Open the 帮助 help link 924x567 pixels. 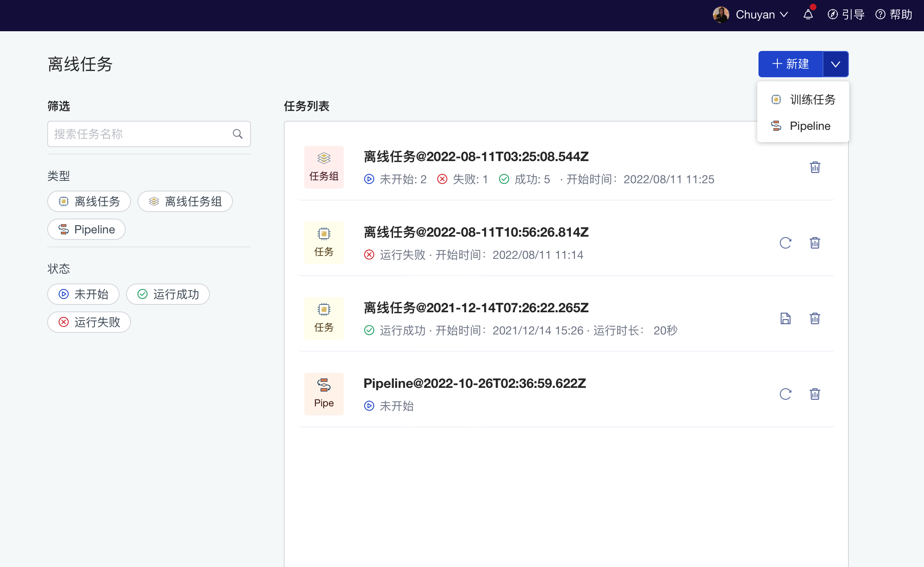[894, 15]
